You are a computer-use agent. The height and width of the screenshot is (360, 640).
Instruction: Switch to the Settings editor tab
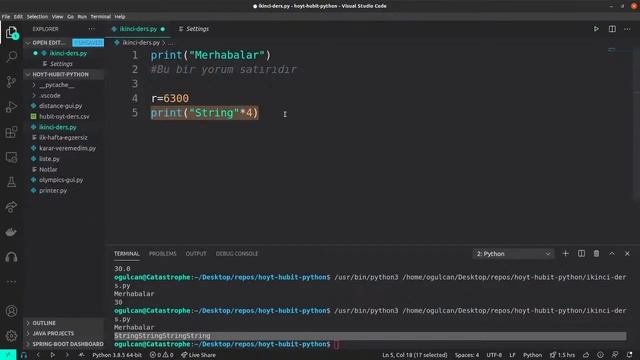coord(194,29)
